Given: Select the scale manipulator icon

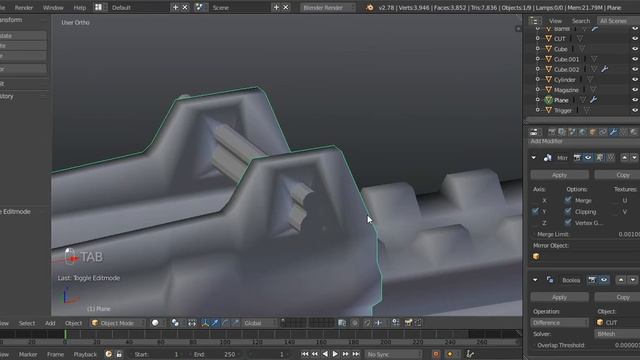Looking at the screenshot, I should click(236, 323).
